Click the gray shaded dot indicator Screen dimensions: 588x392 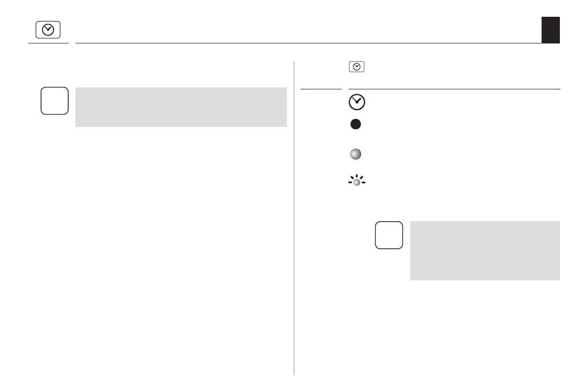(x=355, y=155)
